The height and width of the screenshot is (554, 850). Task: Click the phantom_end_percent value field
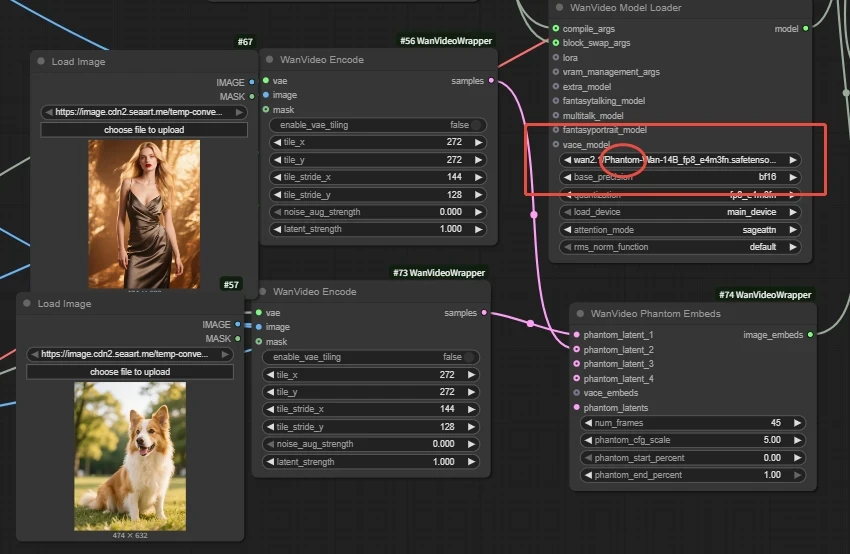pyautogui.click(x=690, y=475)
